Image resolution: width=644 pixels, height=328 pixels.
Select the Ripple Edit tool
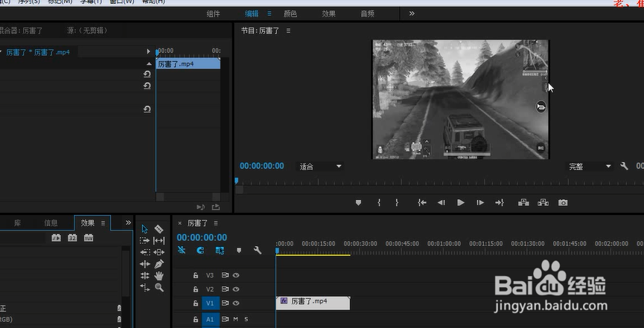[x=144, y=264]
